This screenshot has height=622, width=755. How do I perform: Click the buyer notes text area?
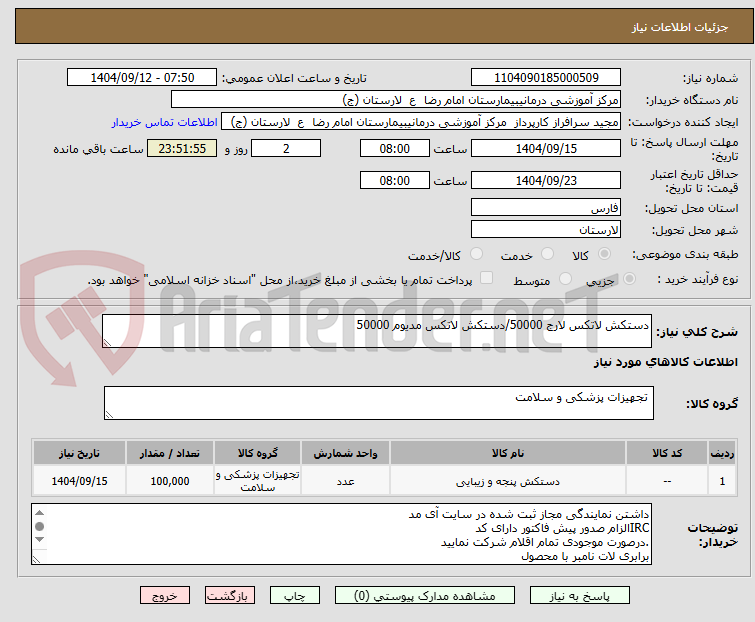(341, 534)
